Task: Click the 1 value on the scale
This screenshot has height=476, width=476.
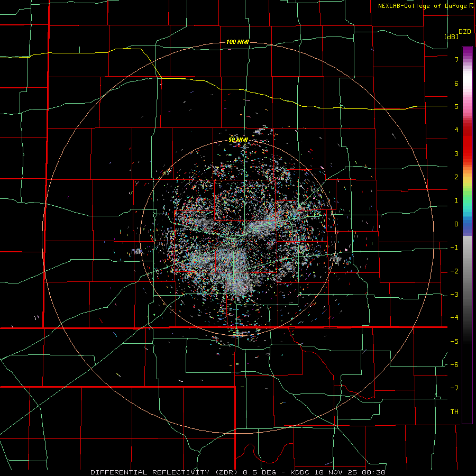Action: [456, 200]
